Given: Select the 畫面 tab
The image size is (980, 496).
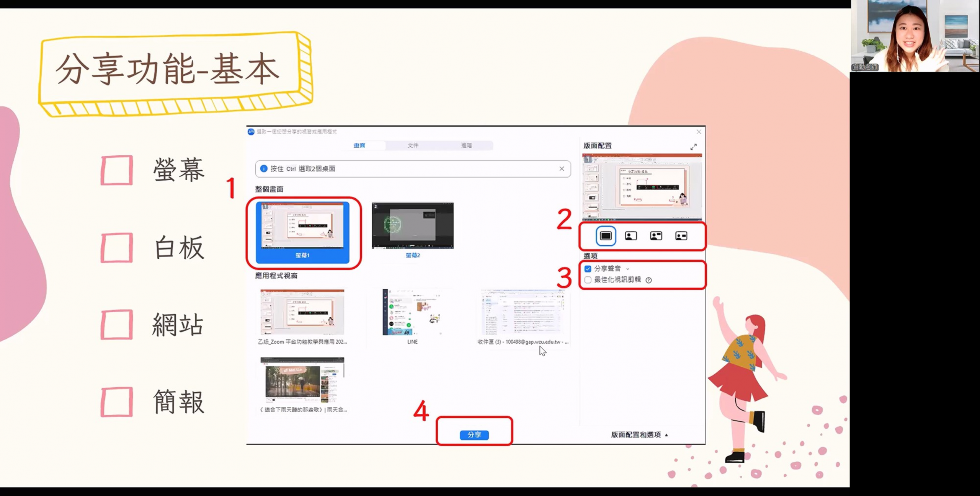Looking at the screenshot, I should tap(359, 145).
